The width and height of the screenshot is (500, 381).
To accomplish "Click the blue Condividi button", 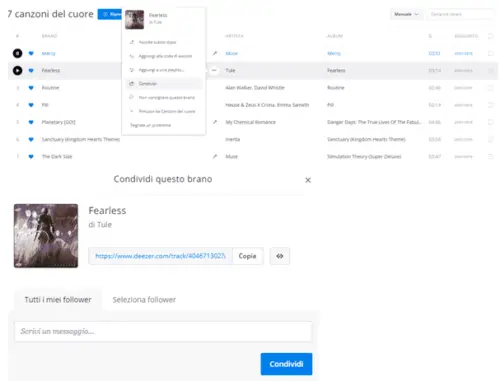I will coord(286,364).
